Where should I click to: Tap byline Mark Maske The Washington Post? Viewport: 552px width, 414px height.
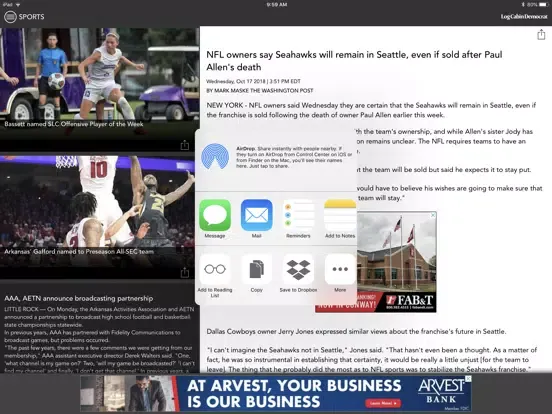pyautogui.click(x=259, y=90)
